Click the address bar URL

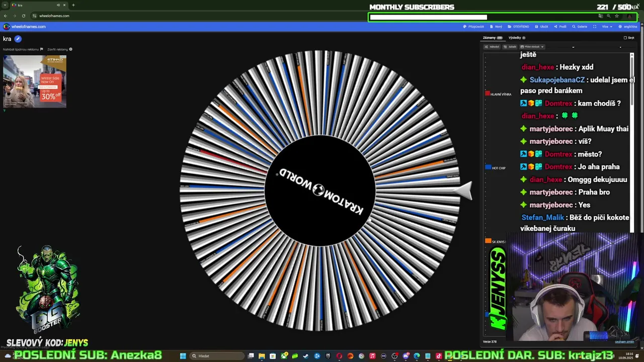(54, 16)
